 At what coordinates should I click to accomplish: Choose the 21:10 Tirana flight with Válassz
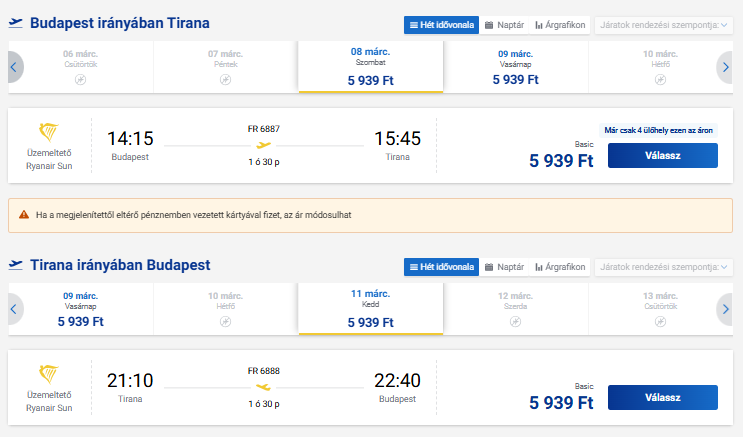[662, 397]
